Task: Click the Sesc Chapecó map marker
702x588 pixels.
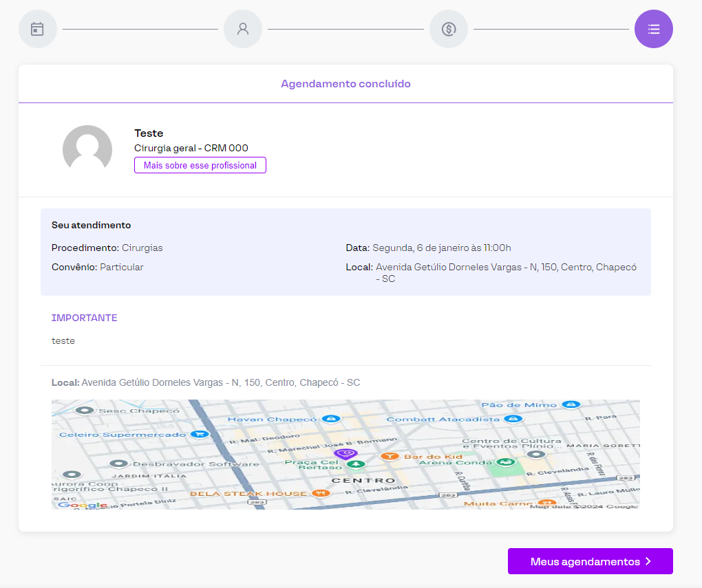Action: [x=85, y=411]
